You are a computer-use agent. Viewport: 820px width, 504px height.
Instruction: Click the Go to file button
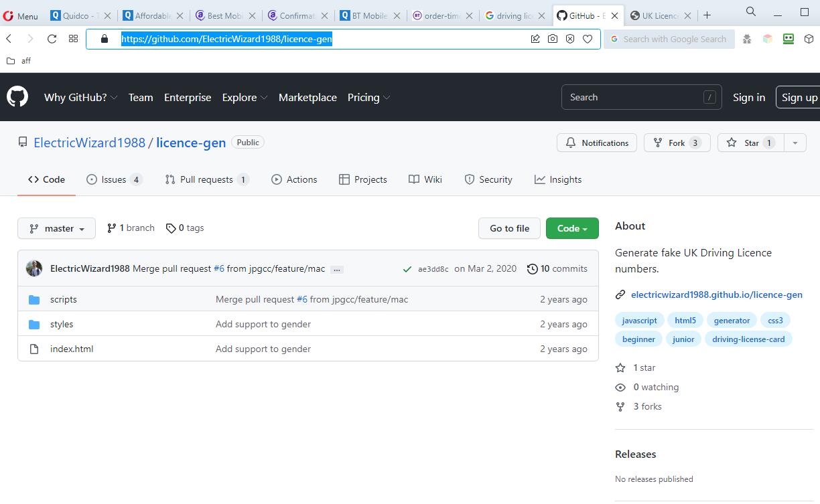509,228
